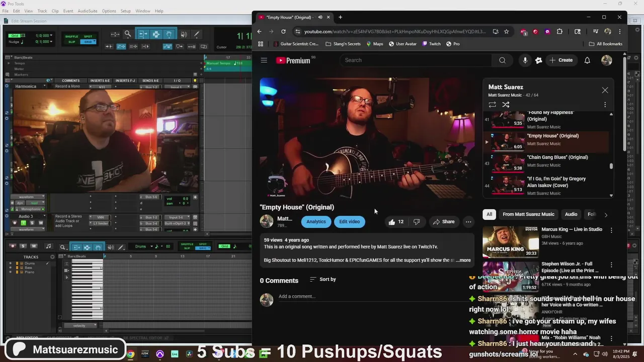The width and height of the screenshot is (644, 362).
Task: Select the Pencil tool in MIDI editor toolbar
Action: click(x=121, y=247)
